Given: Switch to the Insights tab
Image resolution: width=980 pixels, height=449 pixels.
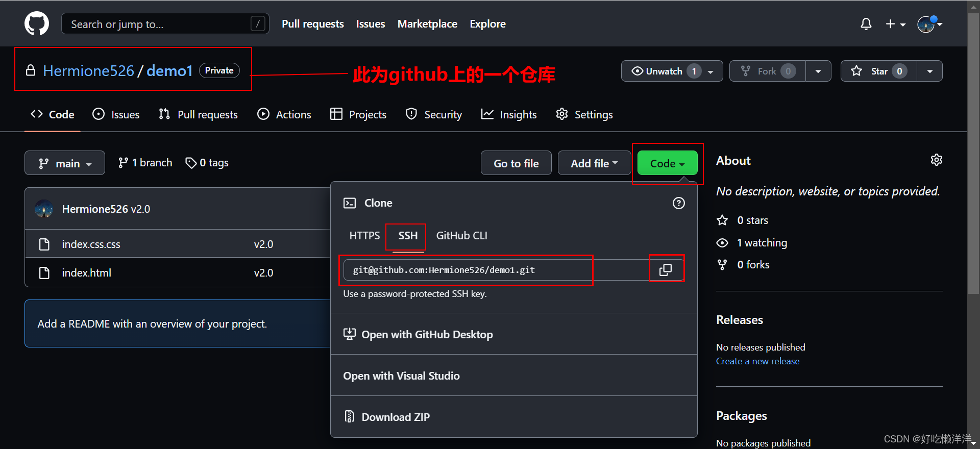Looking at the screenshot, I should click(x=509, y=114).
